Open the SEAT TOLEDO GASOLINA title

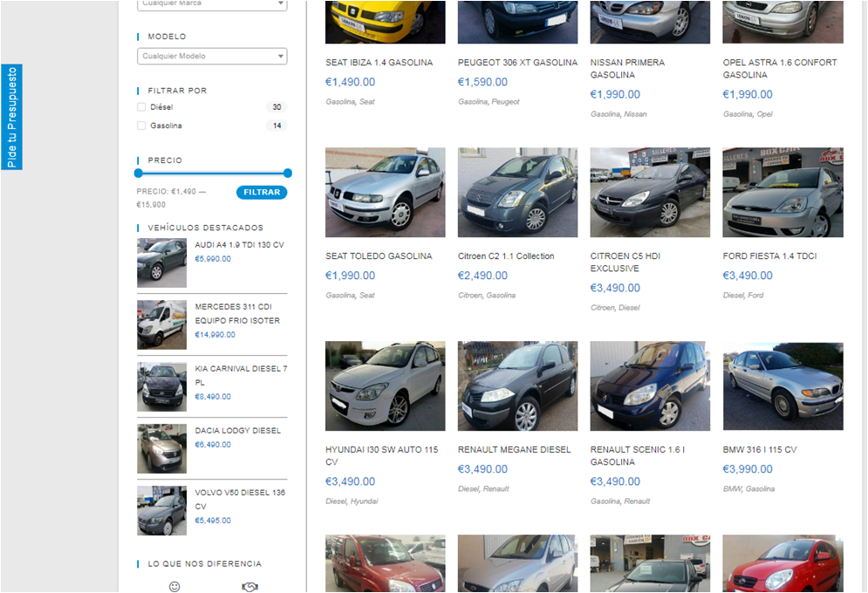tap(379, 256)
